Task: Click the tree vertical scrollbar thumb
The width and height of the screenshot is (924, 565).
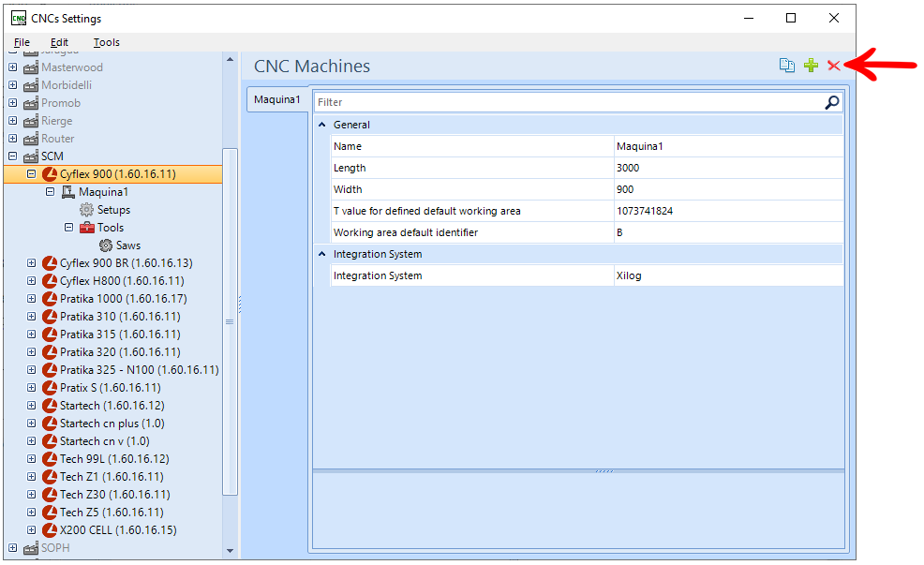Action: coord(230,321)
